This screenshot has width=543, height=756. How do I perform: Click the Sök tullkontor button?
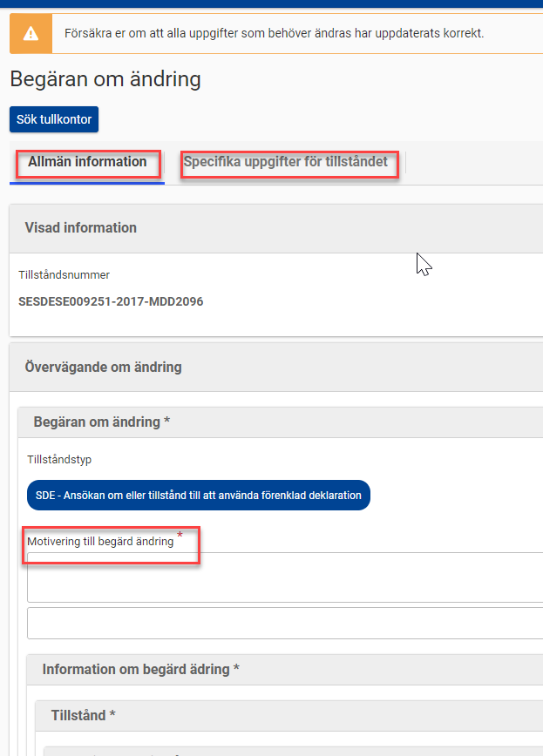pos(54,119)
